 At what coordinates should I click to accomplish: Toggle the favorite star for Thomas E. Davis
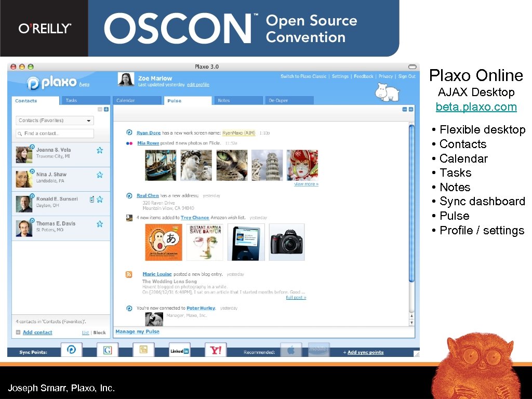pyautogui.click(x=99, y=223)
